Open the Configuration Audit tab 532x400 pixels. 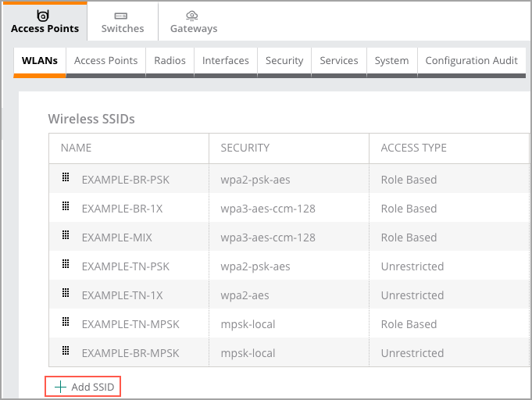click(x=472, y=60)
